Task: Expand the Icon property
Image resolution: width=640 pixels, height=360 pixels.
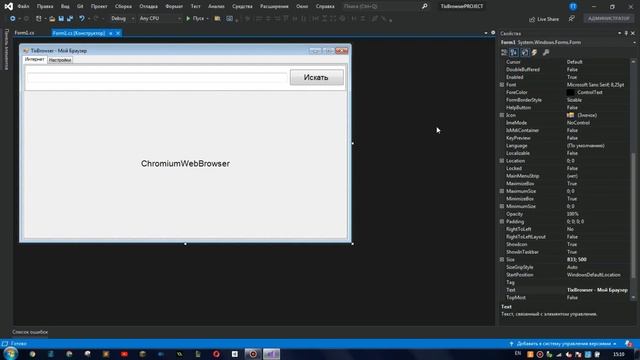Action: point(502,115)
